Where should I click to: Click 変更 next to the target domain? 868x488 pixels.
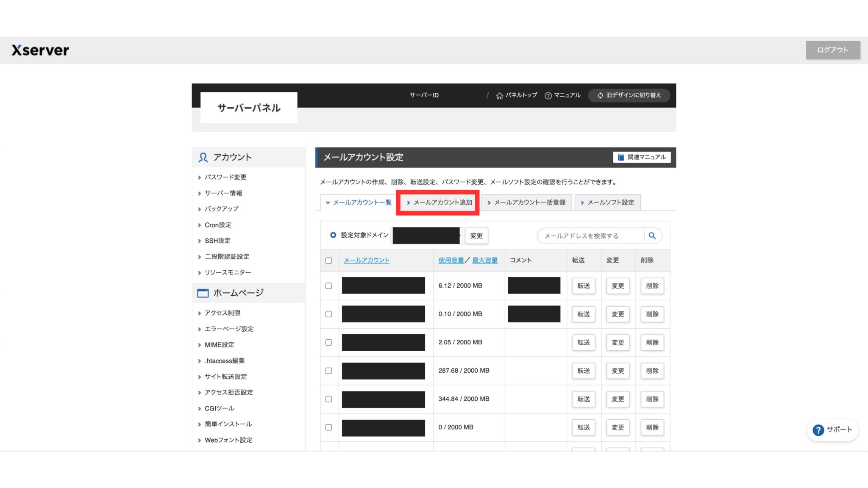(476, 236)
